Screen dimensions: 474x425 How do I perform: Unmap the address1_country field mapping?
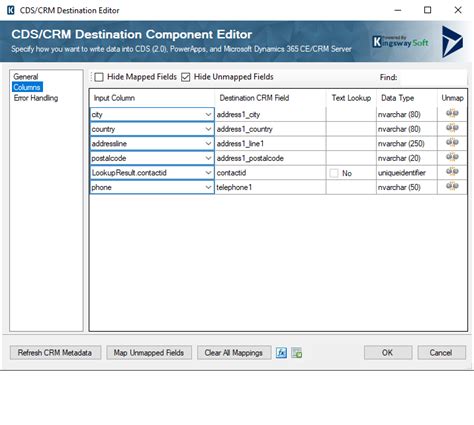click(452, 128)
